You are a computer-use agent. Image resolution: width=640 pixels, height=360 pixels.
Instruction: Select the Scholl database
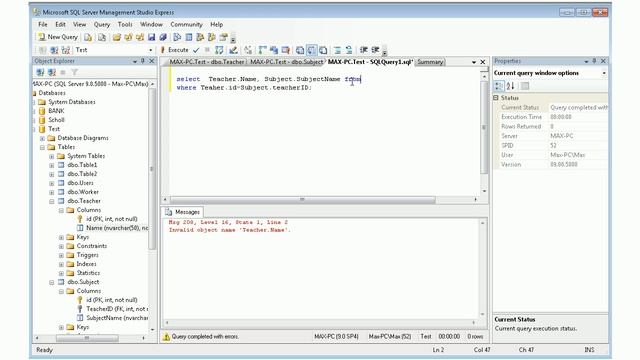coord(56,120)
